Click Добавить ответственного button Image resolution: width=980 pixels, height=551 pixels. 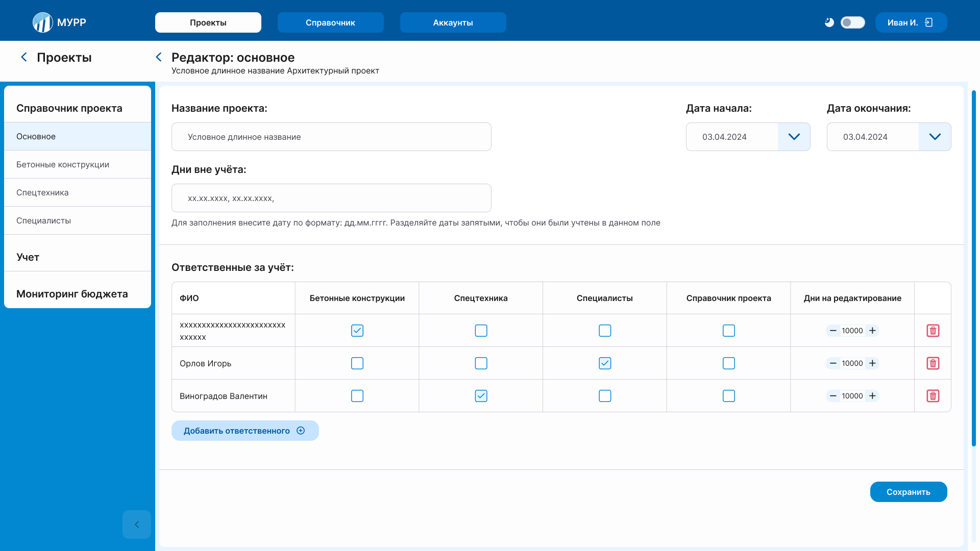[x=245, y=431]
